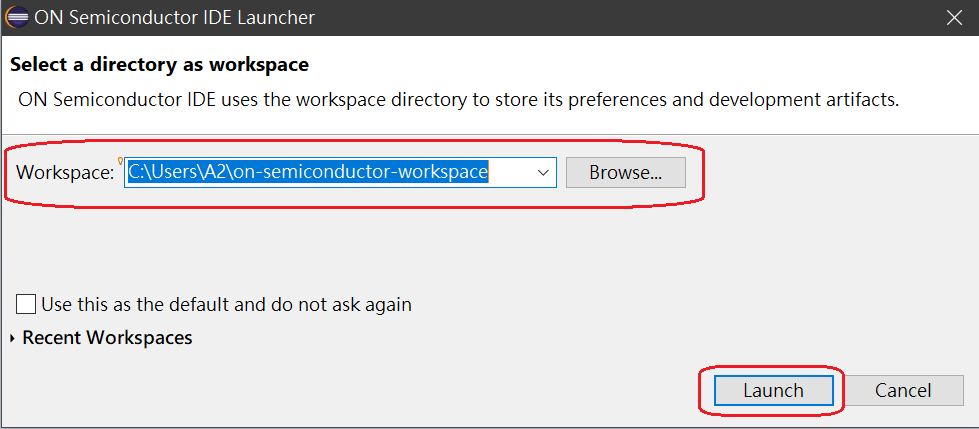Click the 'Workspace:' field label
The image size is (979, 429).
(65, 172)
